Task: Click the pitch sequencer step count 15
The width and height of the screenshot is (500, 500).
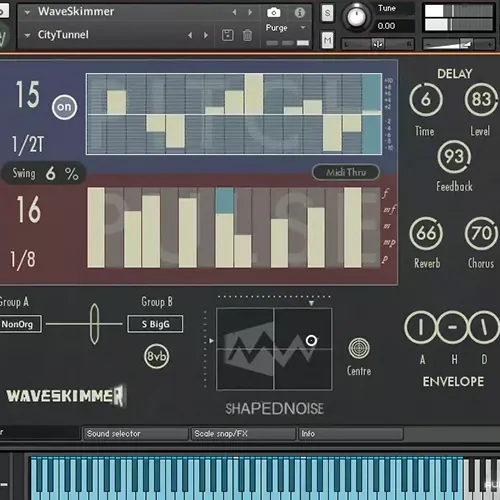Action: pos(28,94)
